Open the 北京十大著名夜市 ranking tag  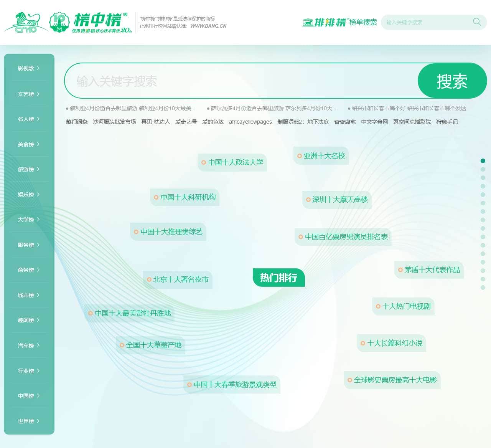coord(178,279)
